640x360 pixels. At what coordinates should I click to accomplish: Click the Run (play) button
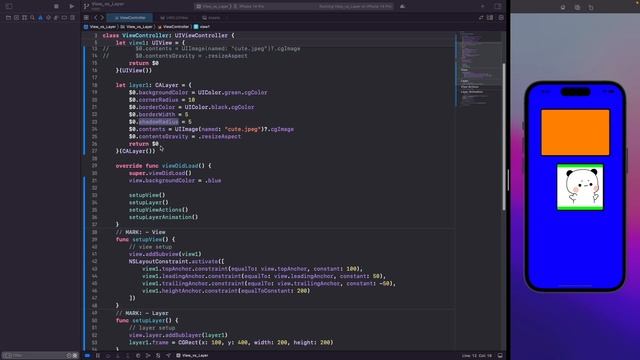tap(72, 6)
